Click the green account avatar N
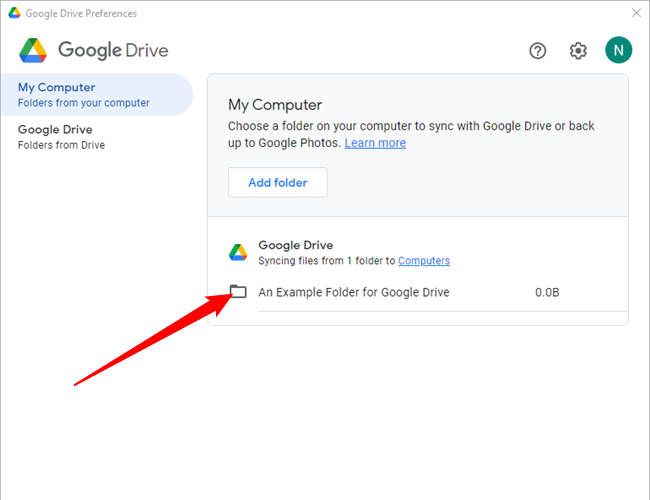Screen dimensions: 650x500 tap(618, 51)
